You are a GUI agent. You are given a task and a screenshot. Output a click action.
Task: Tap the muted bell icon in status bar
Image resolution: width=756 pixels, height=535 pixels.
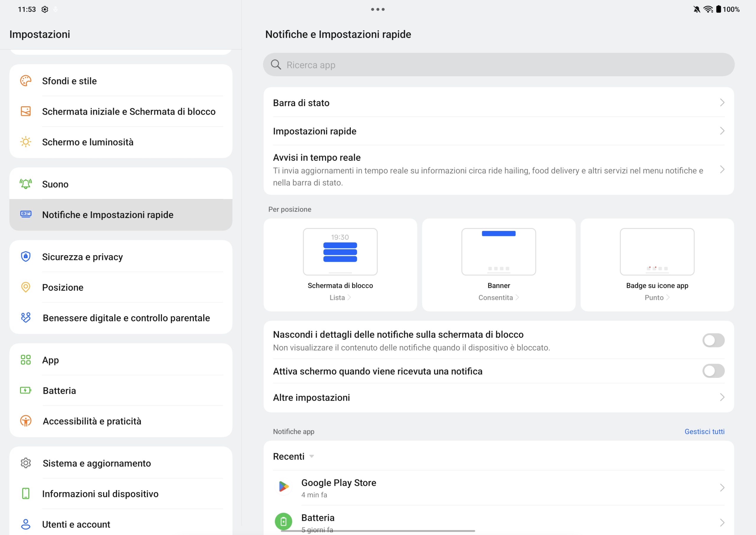click(697, 9)
